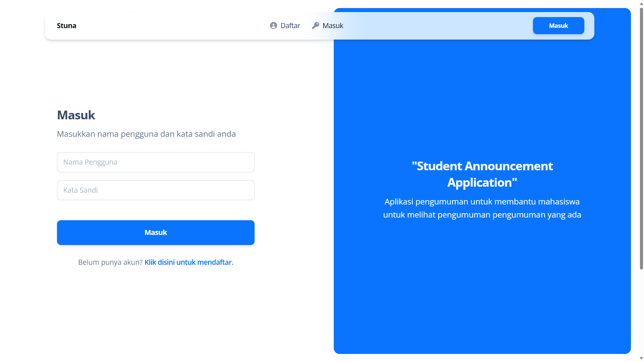This screenshot has height=362, width=644.
Task: Focus the Nama Pengguna input field
Action: (156, 162)
